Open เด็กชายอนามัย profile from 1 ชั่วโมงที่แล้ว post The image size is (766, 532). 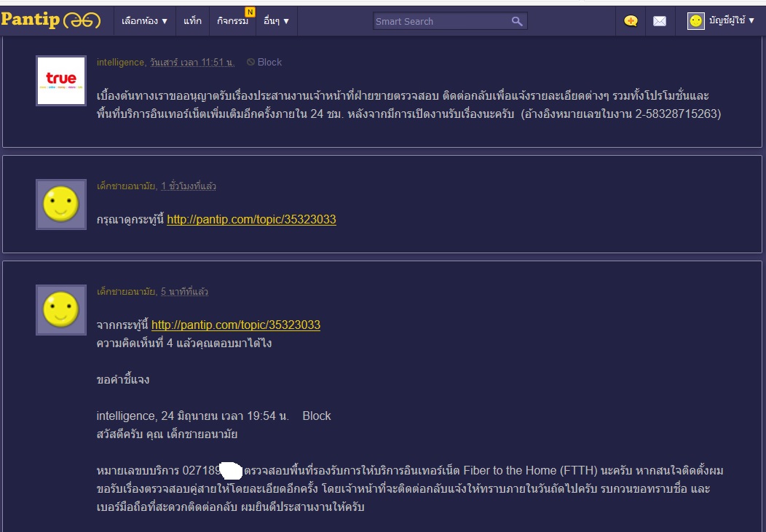coord(125,186)
